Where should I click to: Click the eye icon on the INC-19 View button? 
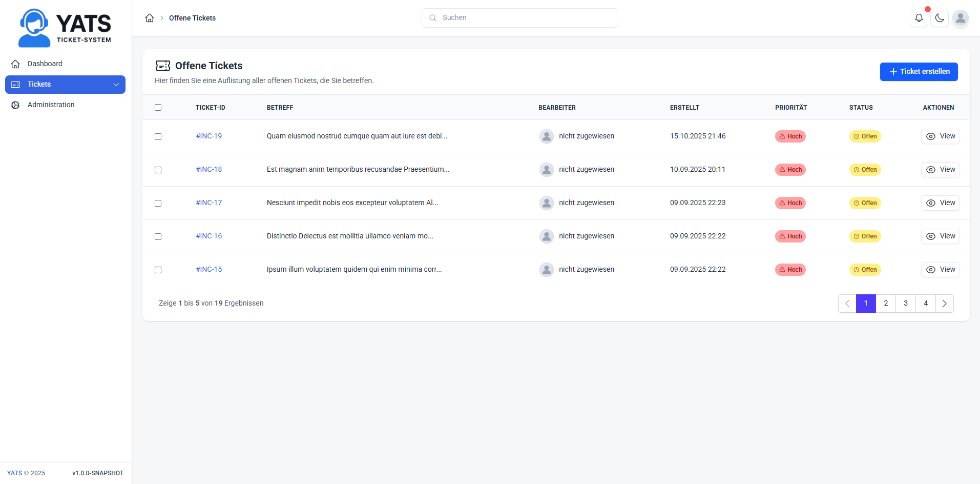tap(931, 136)
